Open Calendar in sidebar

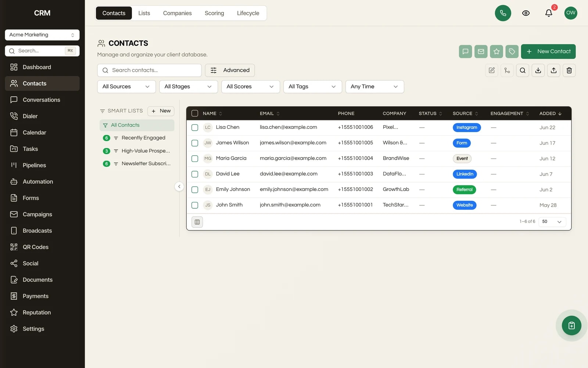tap(42, 132)
